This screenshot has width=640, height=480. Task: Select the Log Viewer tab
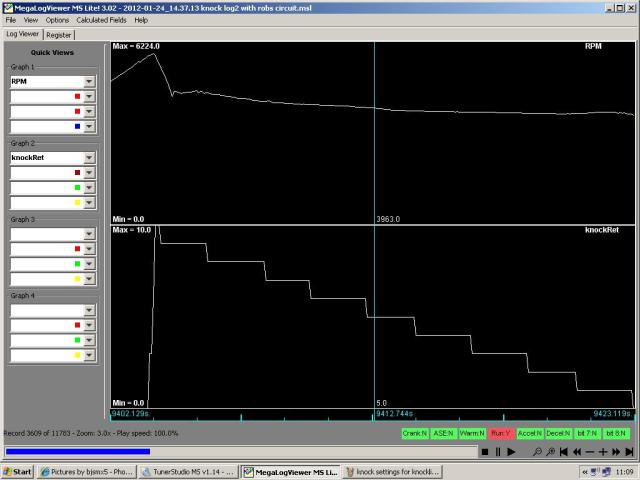[x=22, y=34]
